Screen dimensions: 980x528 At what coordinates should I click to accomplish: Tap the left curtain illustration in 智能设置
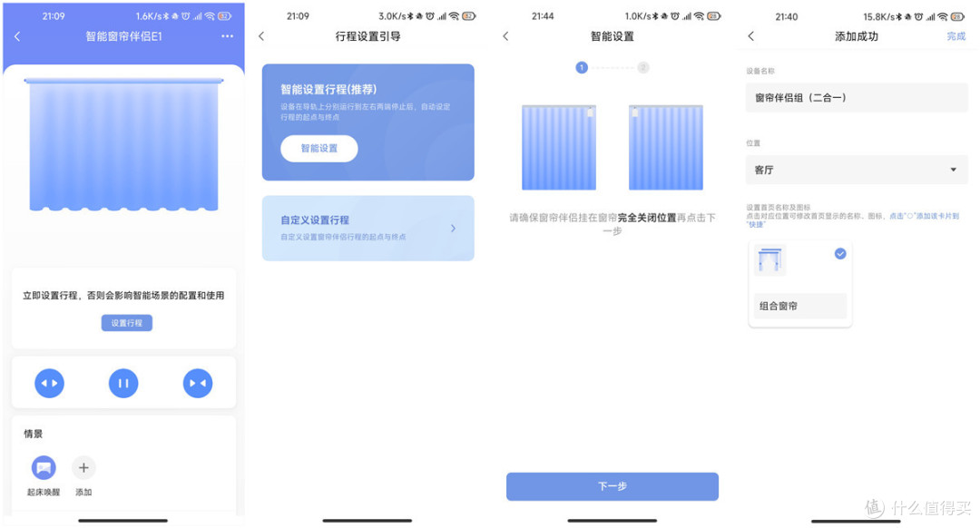click(x=559, y=148)
